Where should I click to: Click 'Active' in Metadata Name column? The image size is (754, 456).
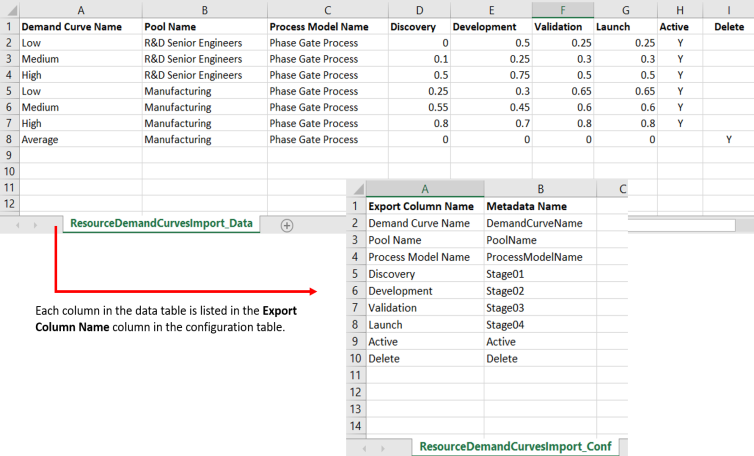pyautogui.click(x=540, y=342)
